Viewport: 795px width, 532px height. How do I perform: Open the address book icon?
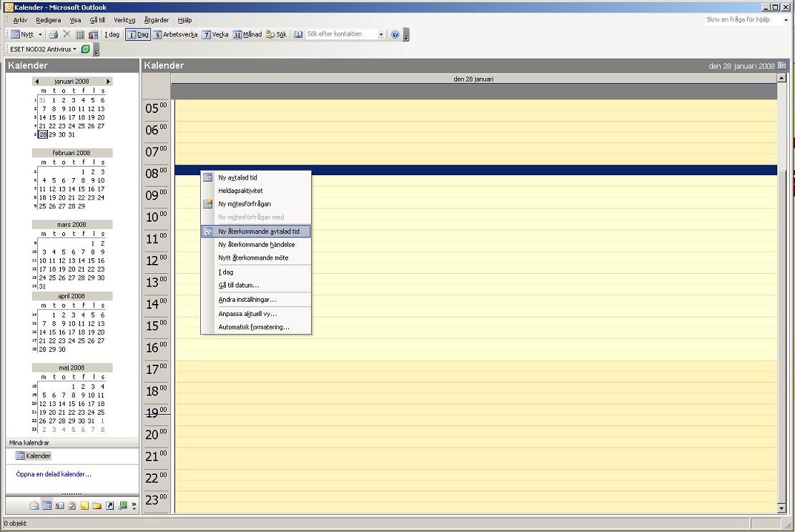coord(298,34)
